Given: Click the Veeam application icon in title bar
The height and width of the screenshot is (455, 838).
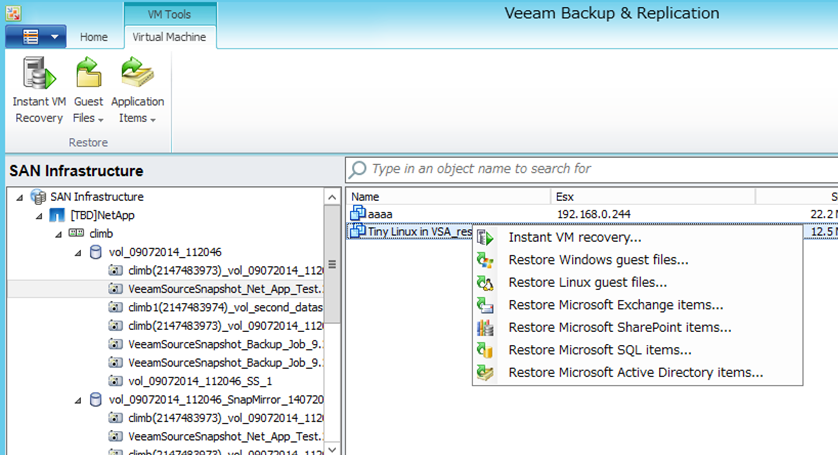Looking at the screenshot, I should pyautogui.click(x=13, y=13).
